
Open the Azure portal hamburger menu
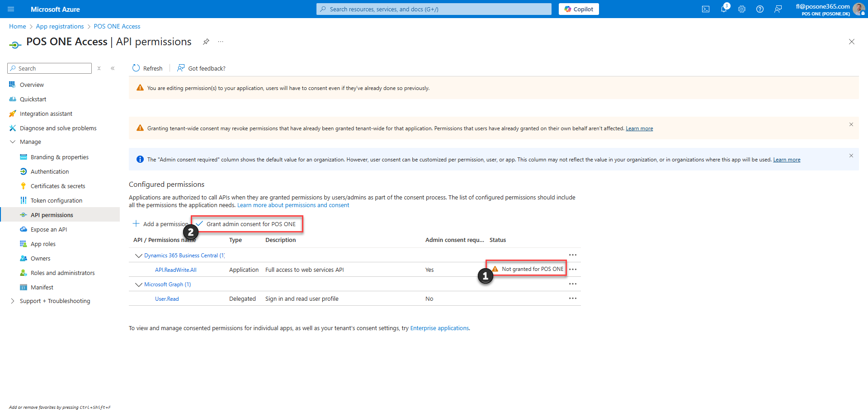click(x=11, y=9)
